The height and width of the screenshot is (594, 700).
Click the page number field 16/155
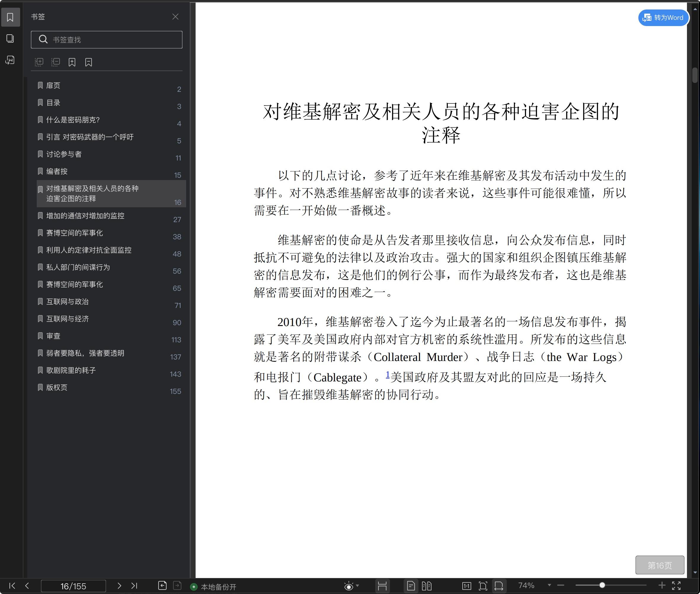tap(73, 586)
